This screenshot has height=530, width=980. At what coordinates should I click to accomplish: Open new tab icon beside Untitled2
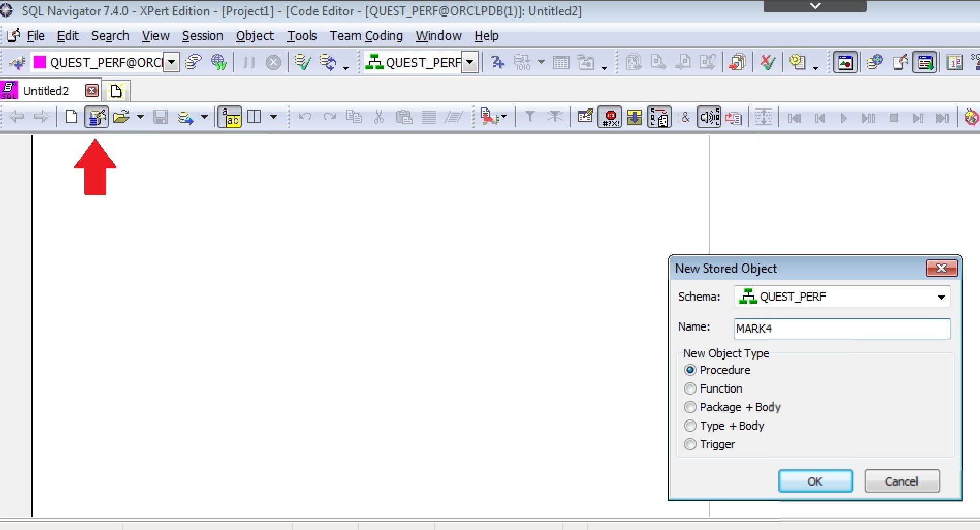tap(116, 91)
